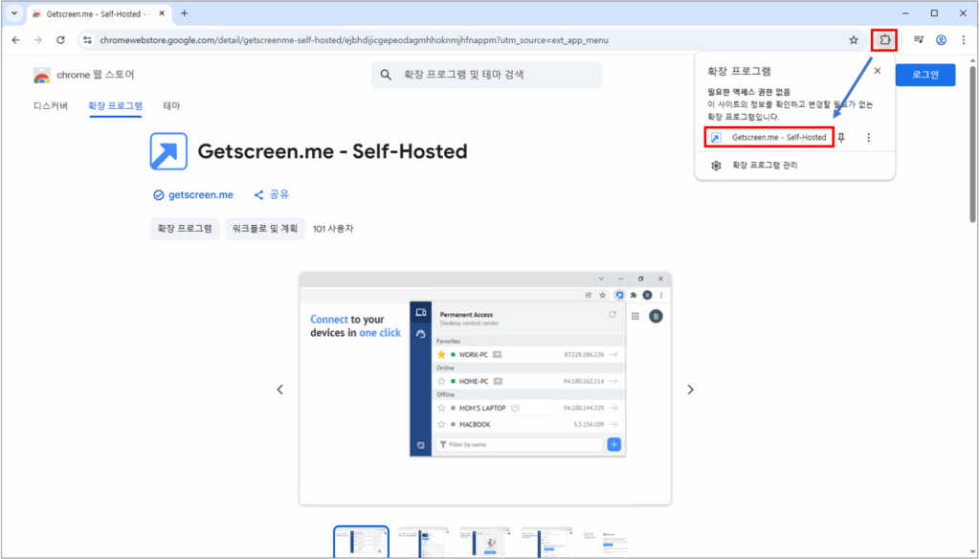Image resolution: width=980 pixels, height=559 pixels.
Task: Click the chrome 웹 스토어 logo
Action: (x=83, y=75)
